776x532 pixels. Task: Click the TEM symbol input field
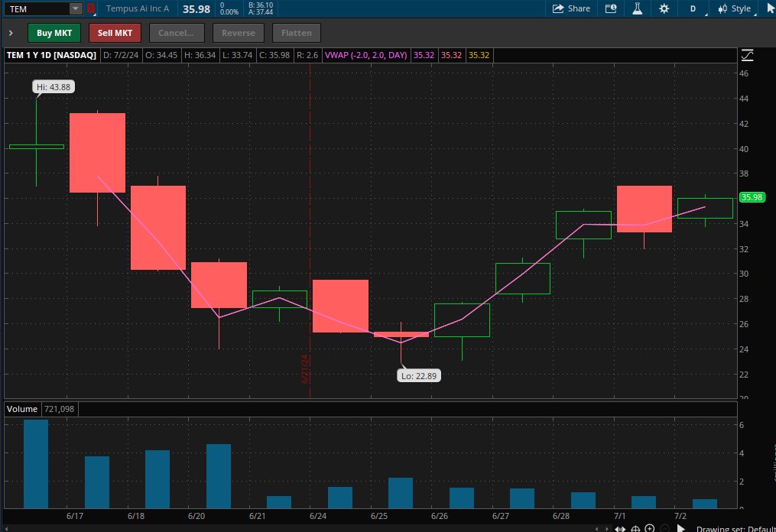(x=37, y=9)
